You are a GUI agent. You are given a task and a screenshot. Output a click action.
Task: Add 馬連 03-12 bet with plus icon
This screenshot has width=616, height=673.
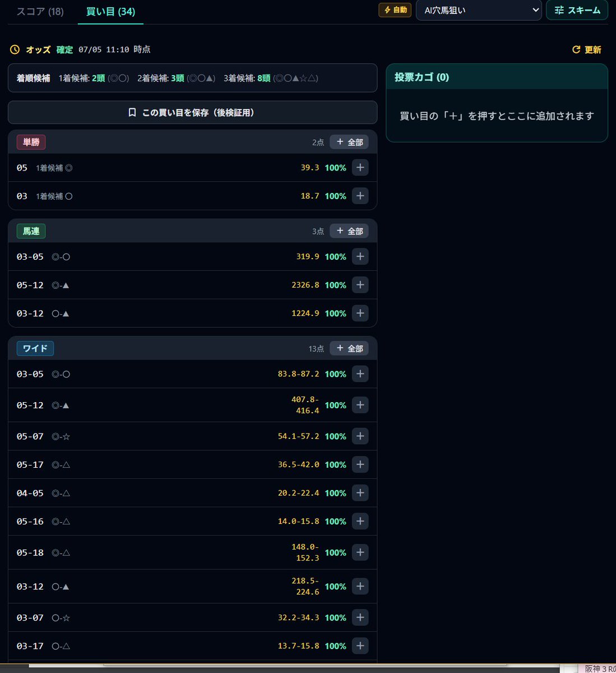[360, 313]
